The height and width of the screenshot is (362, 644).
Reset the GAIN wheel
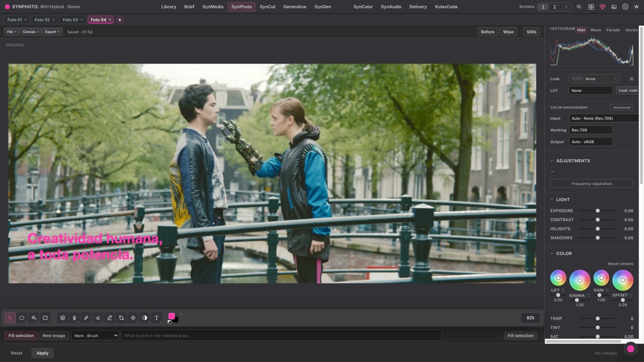(607, 290)
